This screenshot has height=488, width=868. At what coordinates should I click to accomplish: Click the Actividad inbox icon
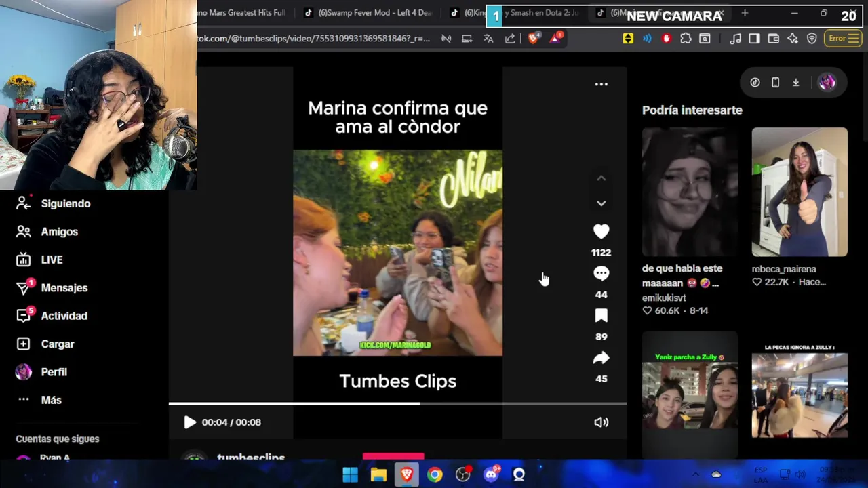(23, 316)
